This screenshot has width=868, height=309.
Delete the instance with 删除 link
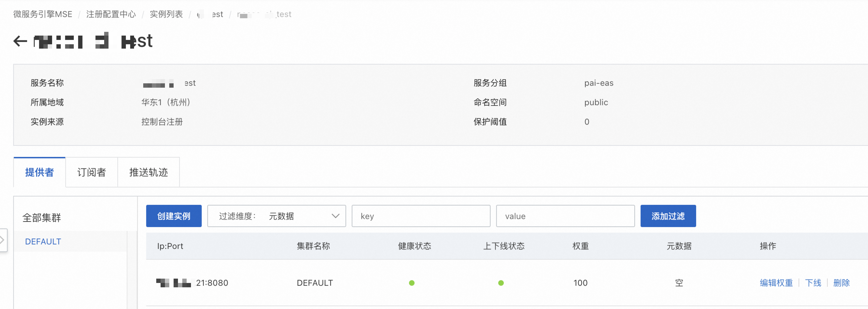(x=841, y=283)
